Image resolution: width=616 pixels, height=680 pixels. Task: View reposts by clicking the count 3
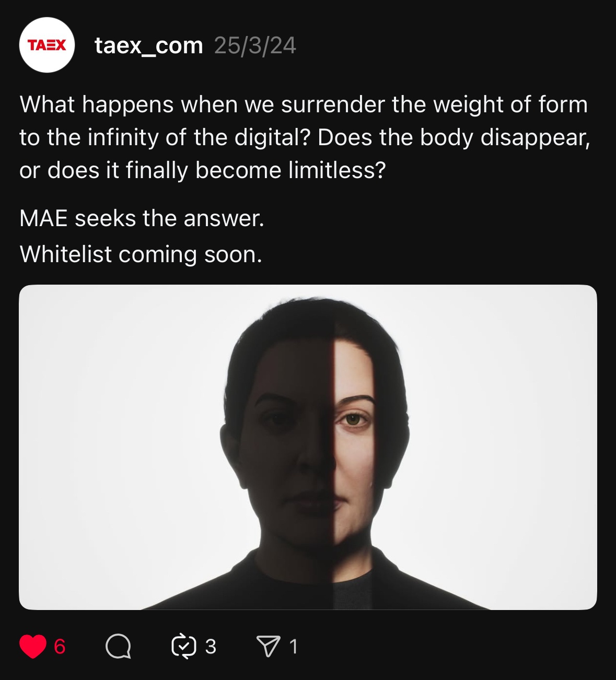(210, 647)
